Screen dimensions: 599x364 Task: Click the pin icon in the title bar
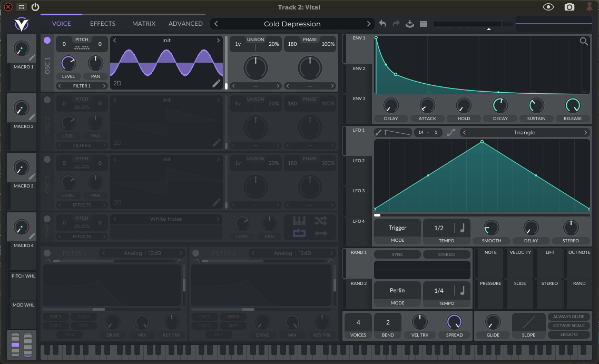coord(590,6)
